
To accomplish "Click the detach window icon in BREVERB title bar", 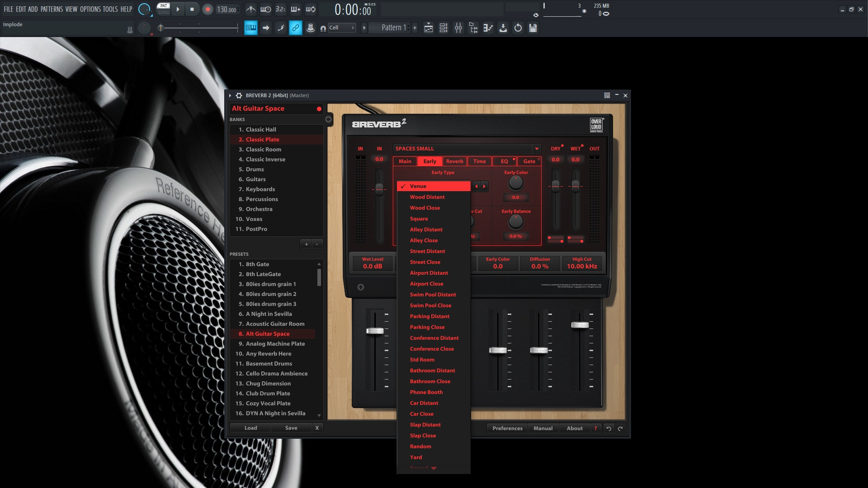I will coord(607,95).
